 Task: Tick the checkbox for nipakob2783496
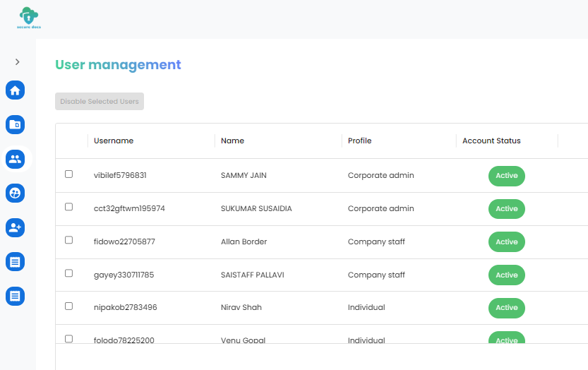68,306
